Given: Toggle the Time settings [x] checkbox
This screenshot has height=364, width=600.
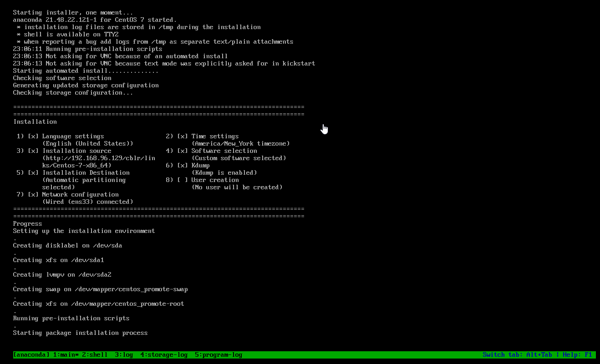Looking at the screenshot, I should (183, 136).
